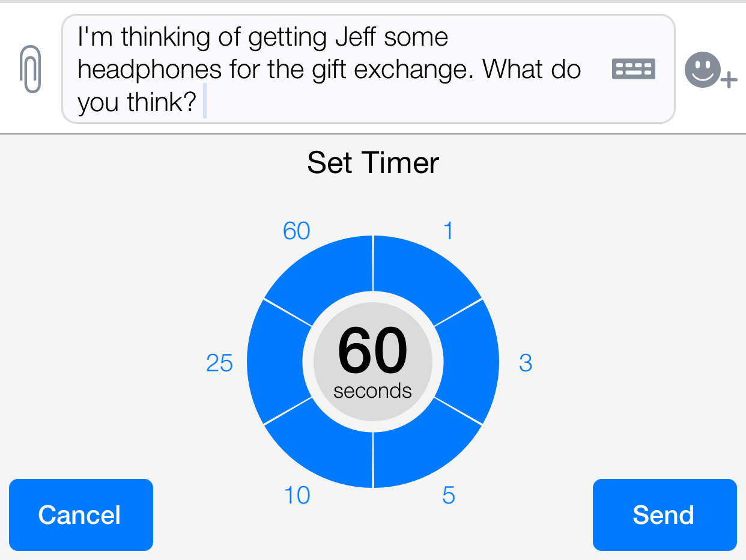Tap the central 60 seconds display
Viewport: 746px width, 560px height.
(373, 362)
